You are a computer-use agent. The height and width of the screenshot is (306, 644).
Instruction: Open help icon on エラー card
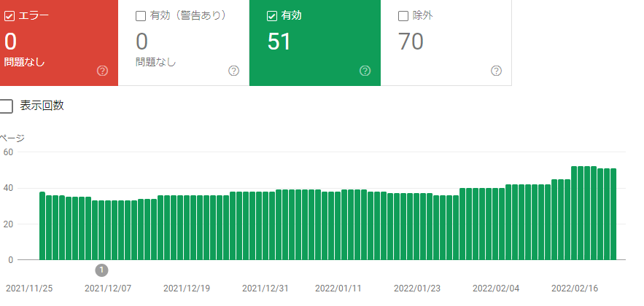click(x=102, y=71)
